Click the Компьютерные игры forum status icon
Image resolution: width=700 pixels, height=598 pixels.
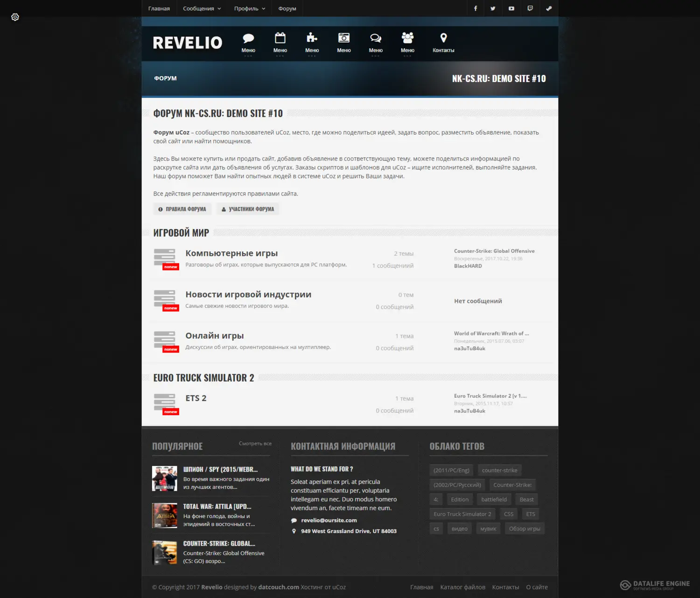pyautogui.click(x=166, y=259)
